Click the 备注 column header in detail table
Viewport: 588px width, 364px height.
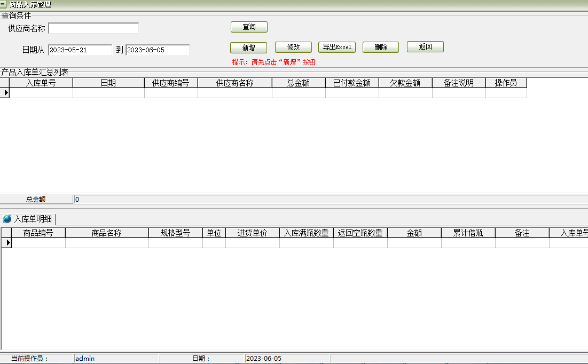[x=522, y=233]
